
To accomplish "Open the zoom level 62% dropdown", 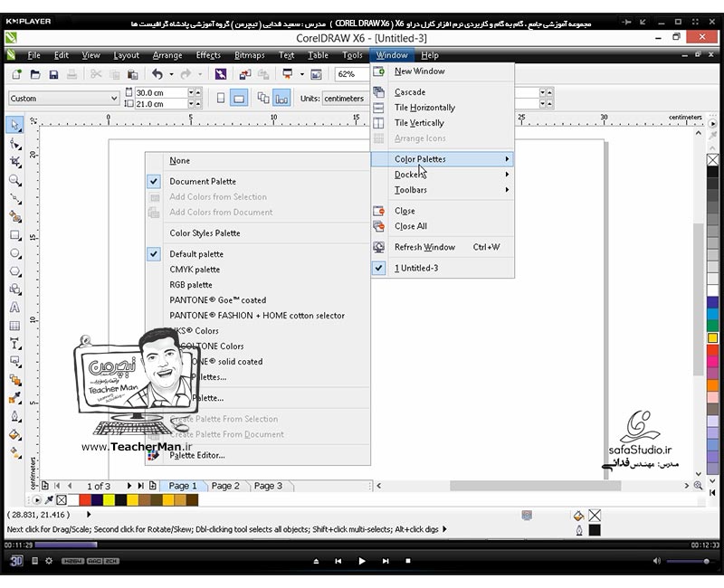I will (x=353, y=74).
